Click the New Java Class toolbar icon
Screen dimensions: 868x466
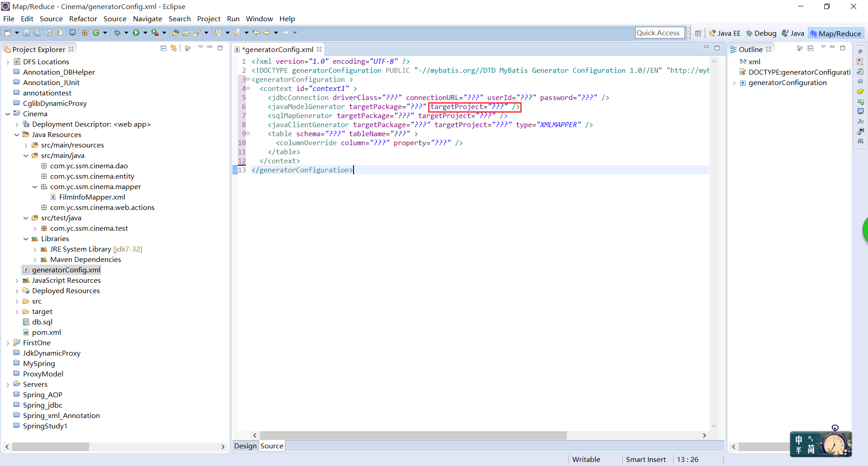coord(96,33)
